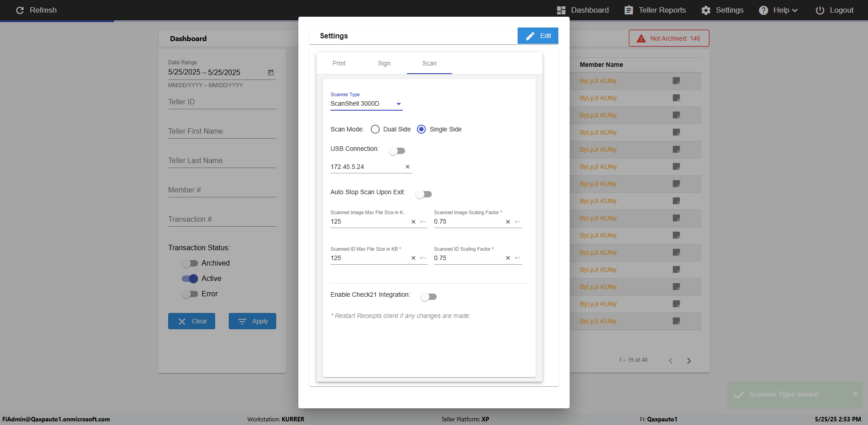
Task: Switch to the Print tab
Action: [339, 63]
